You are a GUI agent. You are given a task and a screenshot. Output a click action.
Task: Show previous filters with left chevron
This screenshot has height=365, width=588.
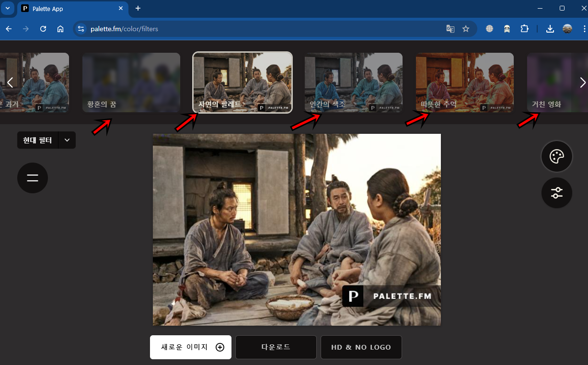pos(10,82)
